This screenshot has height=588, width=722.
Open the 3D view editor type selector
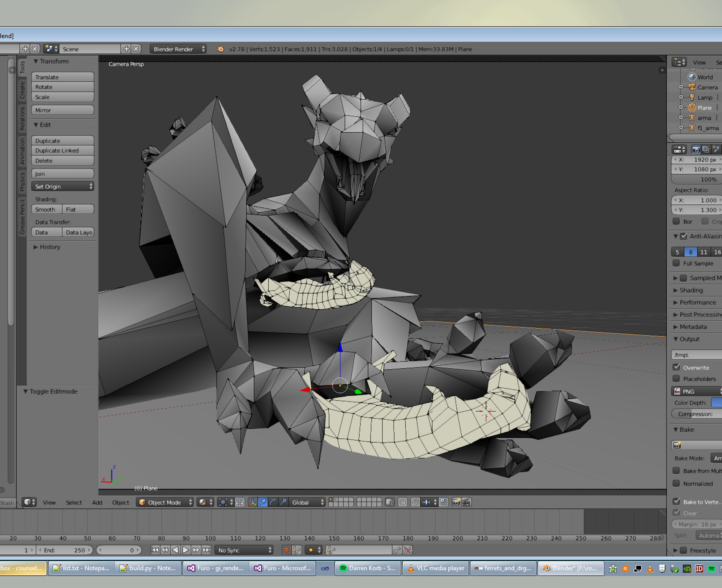(30, 502)
